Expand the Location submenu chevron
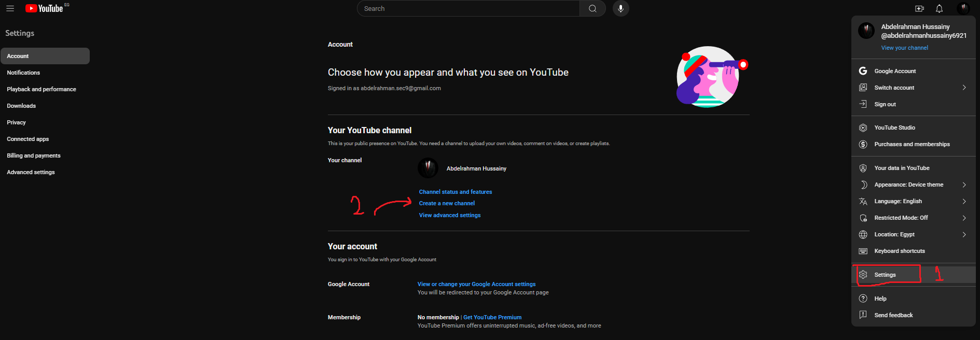The height and width of the screenshot is (340, 980). (964, 234)
